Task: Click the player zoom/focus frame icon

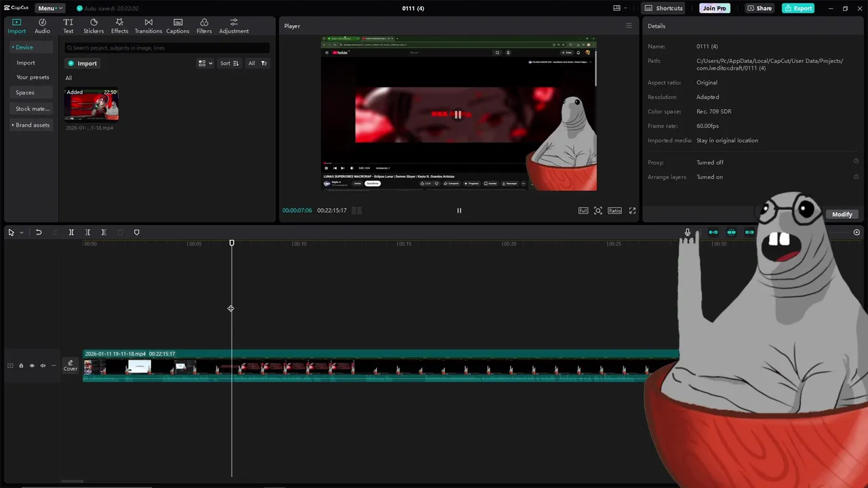Action: [598, 211]
